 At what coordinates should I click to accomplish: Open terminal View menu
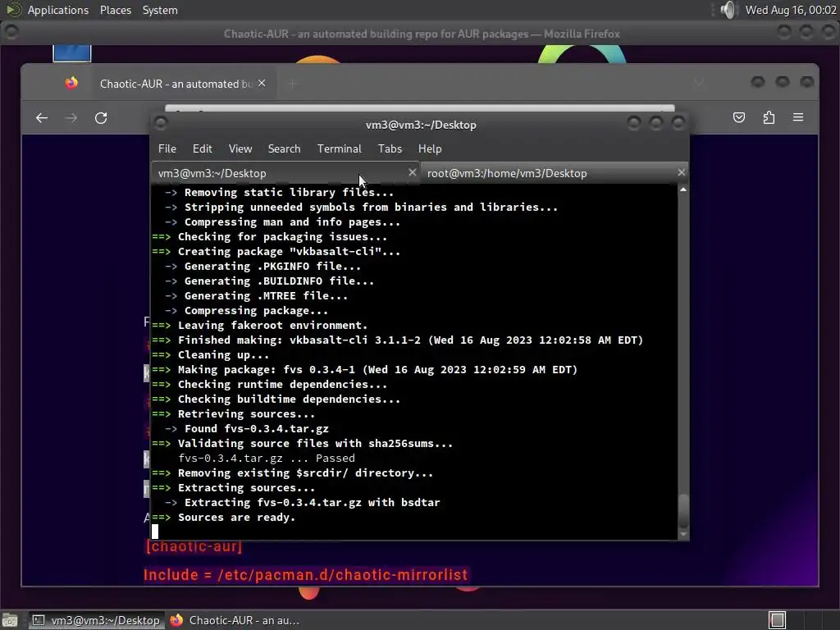[x=240, y=149]
